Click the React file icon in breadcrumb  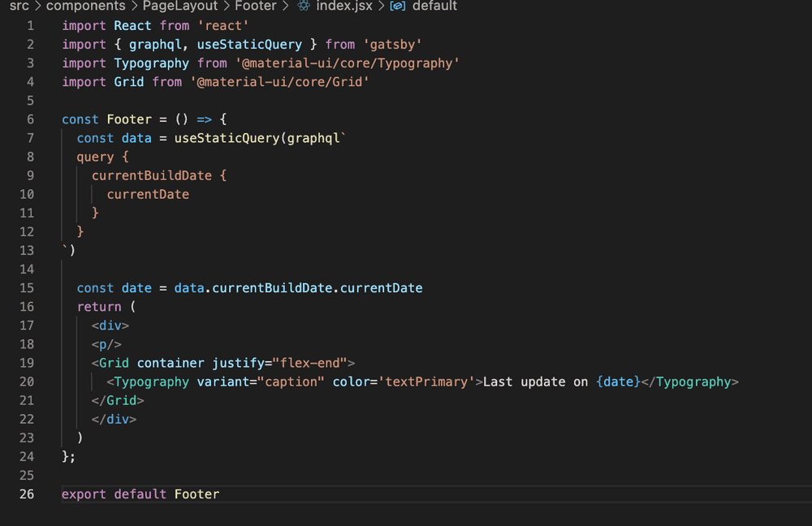point(304,6)
